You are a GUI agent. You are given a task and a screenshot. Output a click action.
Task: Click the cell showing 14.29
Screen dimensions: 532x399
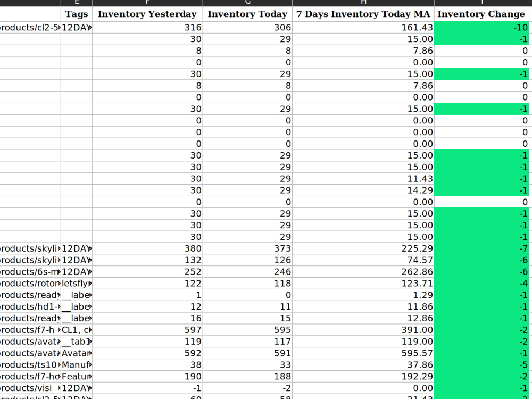tap(363, 190)
